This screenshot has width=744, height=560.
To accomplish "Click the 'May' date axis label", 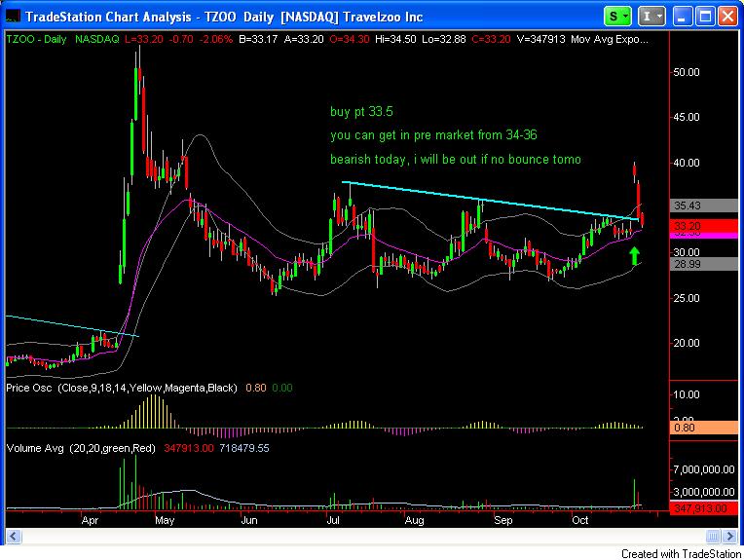I will (x=165, y=520).
